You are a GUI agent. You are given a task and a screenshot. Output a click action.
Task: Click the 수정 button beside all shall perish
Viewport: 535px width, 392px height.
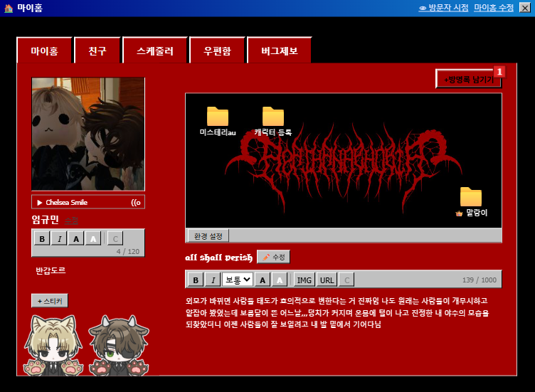pos(273,257)
